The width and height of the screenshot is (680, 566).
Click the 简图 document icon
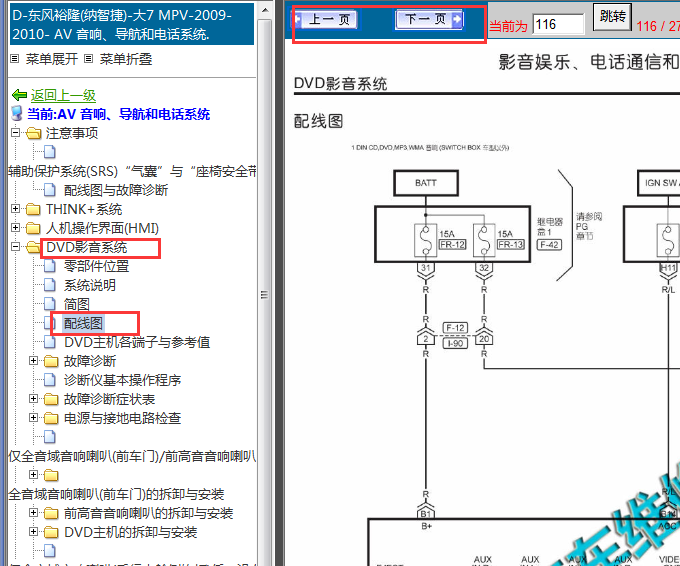click(x=50, y=304)
